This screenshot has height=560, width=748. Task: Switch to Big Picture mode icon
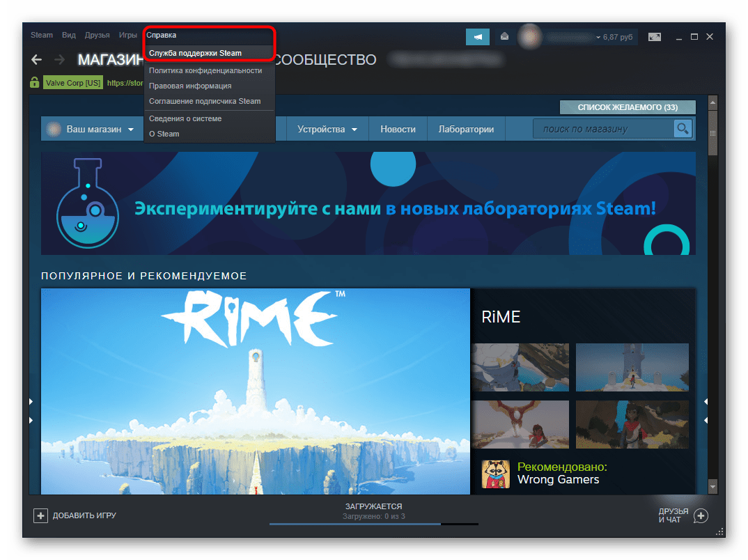(x=654, y=36)
